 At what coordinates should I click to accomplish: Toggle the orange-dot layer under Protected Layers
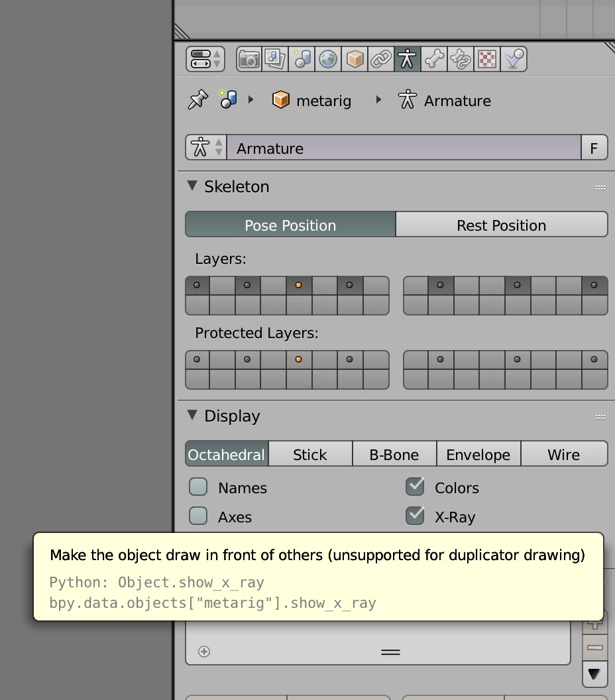[x=299, y=360]
